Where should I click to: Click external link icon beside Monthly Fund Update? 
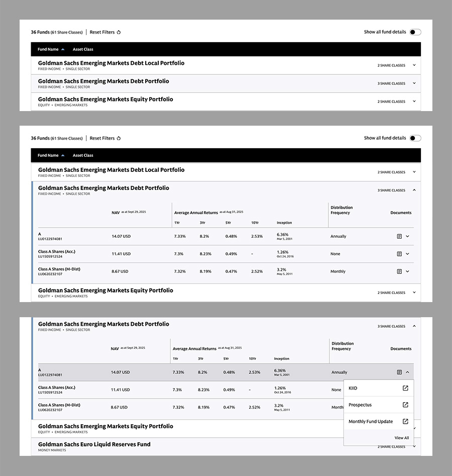click(x=405, y=422)
